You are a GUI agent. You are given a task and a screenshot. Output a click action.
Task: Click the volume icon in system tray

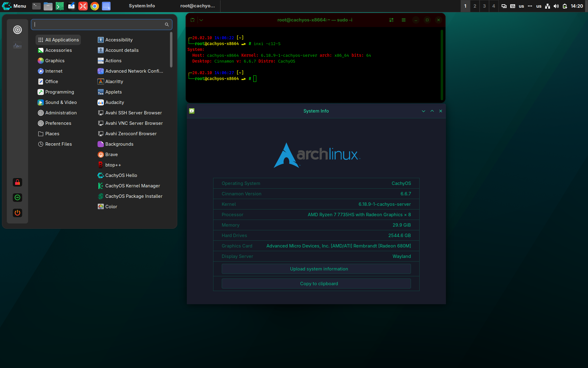click(556, 6)
